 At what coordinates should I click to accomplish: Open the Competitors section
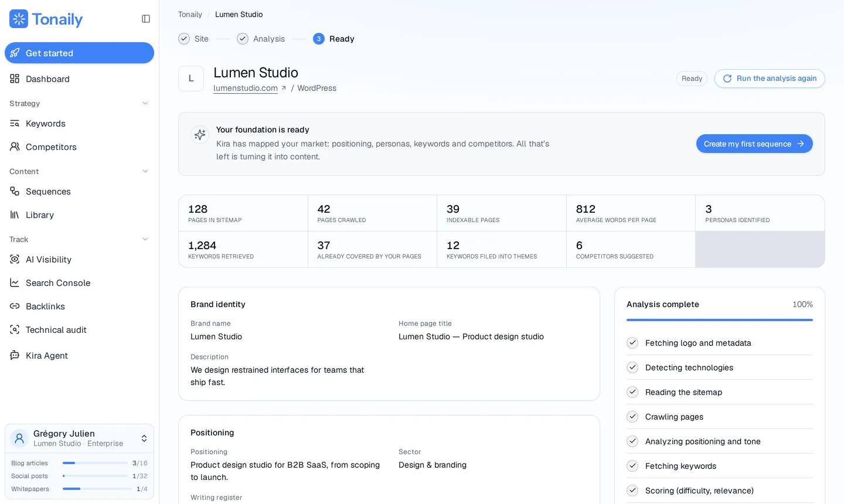(79, 147)
